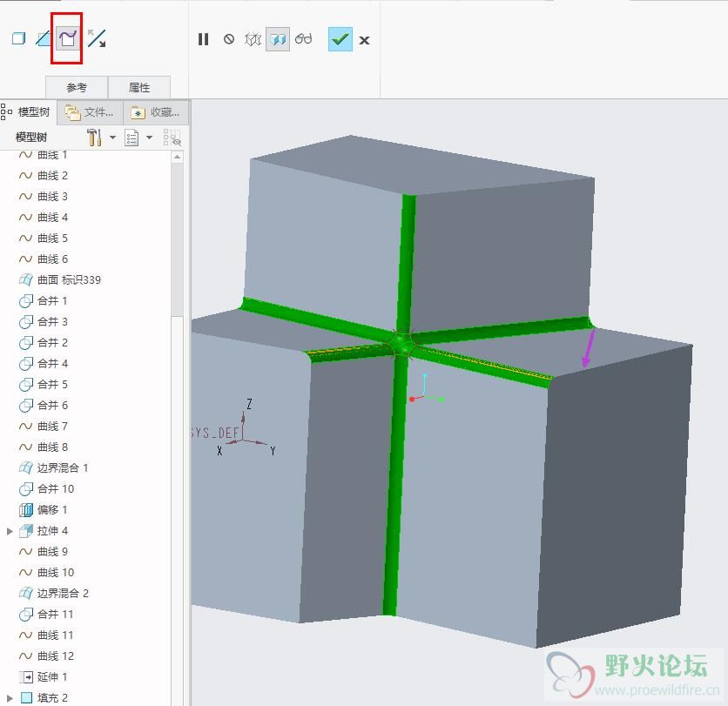Open model tree settings hammer icon
The height and width of the screenshot is (706, 728).
point(94,138)
